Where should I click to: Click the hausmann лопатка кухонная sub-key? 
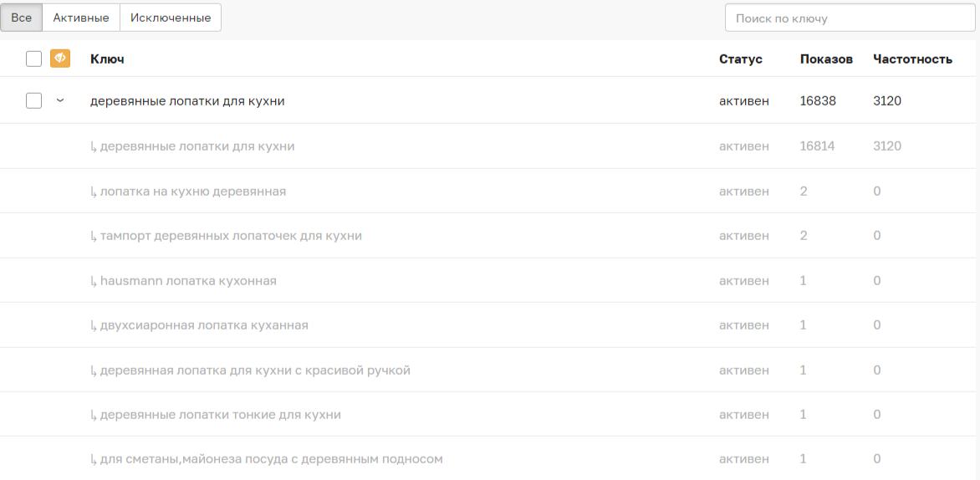pos(187,281)
